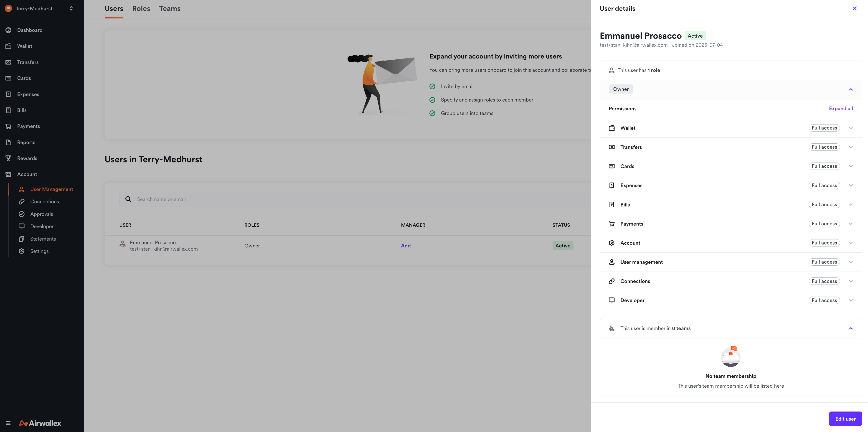Image resolution: width=868 pixels, height=432 pixels.
Task: Click the Connections link icon in sidebar
Action: tap(22, 201)
